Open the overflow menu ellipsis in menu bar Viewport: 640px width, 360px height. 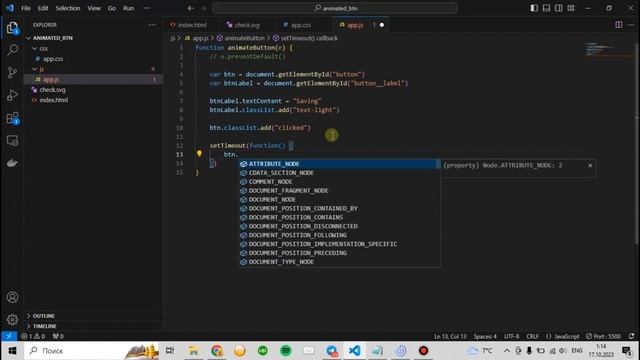(x=147, y=8)
